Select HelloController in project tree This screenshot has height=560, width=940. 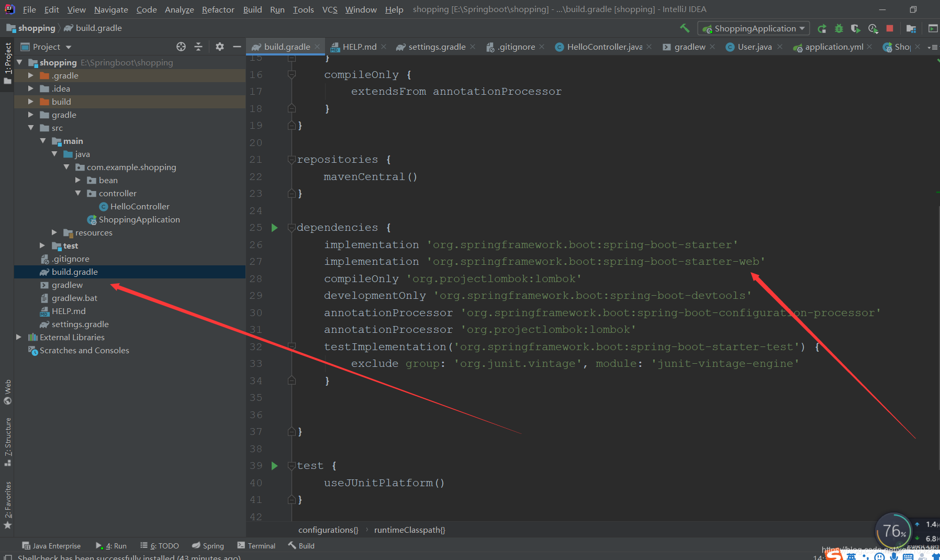coord(140,206)
